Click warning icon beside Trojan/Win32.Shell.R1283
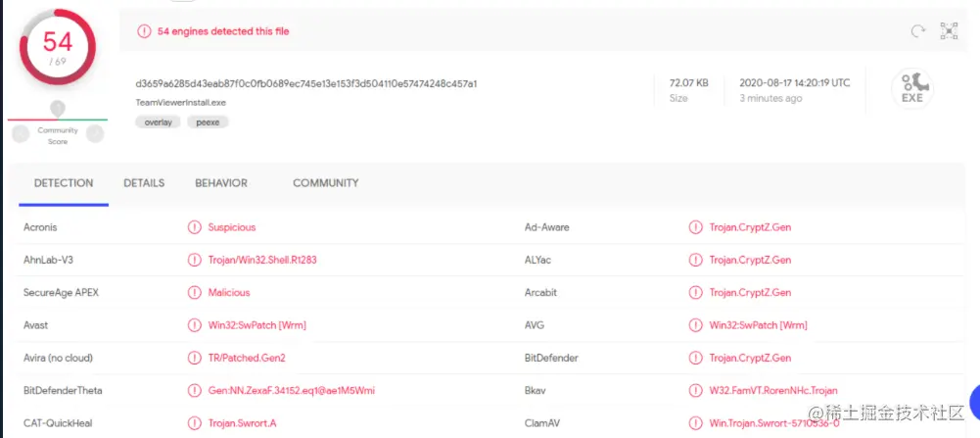Image resolution: width=980 pixels, height=438 pixels. [195, 260]
